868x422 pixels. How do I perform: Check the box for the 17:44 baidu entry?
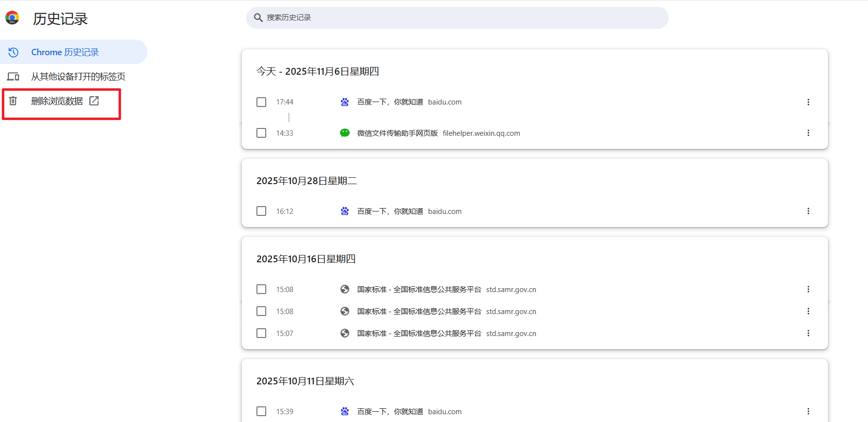pos(261,102)
